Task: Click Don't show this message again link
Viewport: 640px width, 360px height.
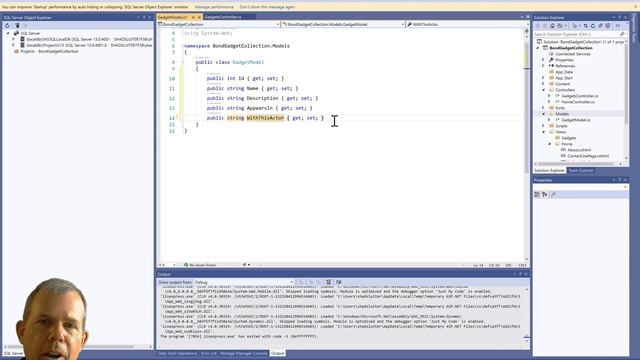Action: (x=267, y=7)
